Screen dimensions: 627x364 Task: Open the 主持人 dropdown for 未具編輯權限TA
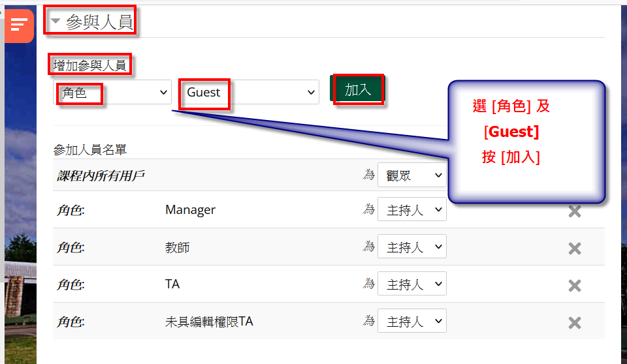[x=411, y=322]
